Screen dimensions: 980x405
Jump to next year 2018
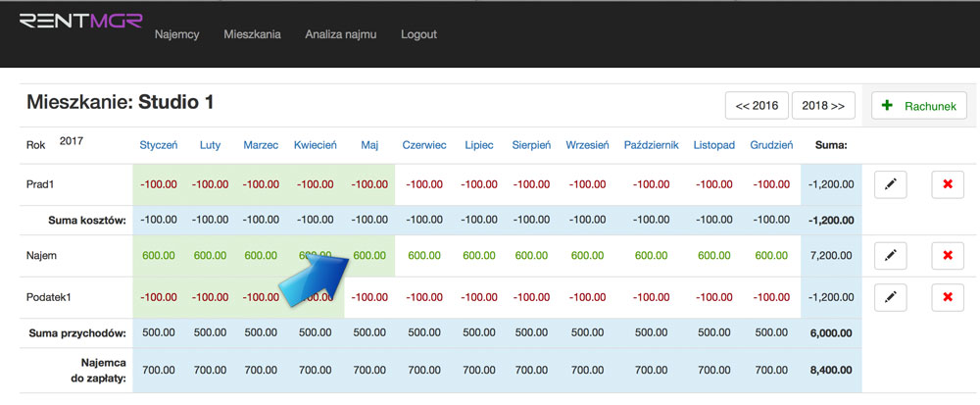823,106
